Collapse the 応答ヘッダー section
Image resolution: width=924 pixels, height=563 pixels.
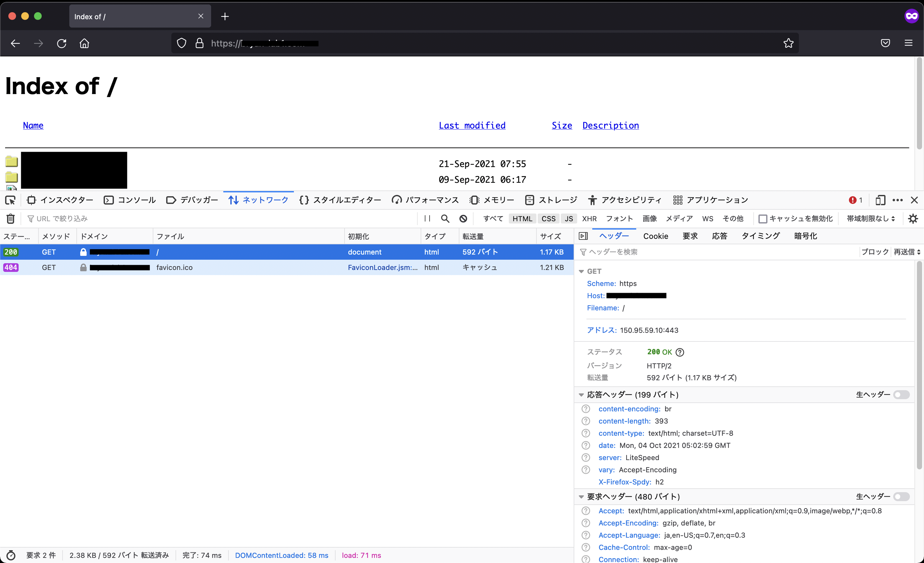pos(581,395)
